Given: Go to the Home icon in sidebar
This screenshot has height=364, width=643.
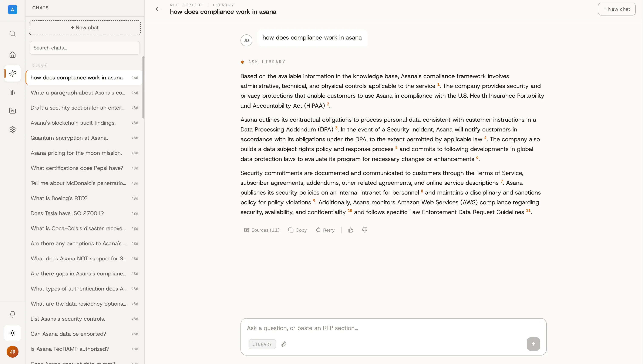Looking at the screenshot, I should coord(13,55).
